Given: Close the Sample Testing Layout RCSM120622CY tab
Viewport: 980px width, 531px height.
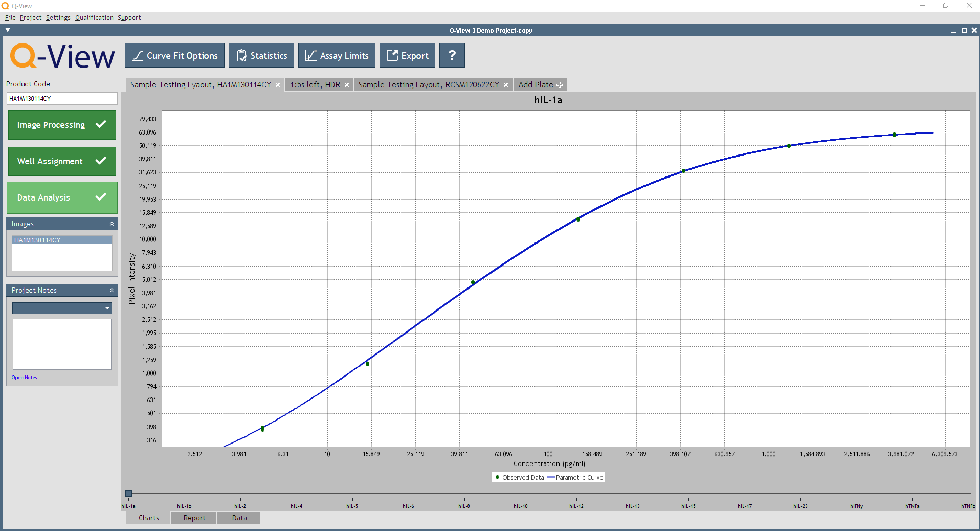Looking at the screenshot, I should [506, 85].
